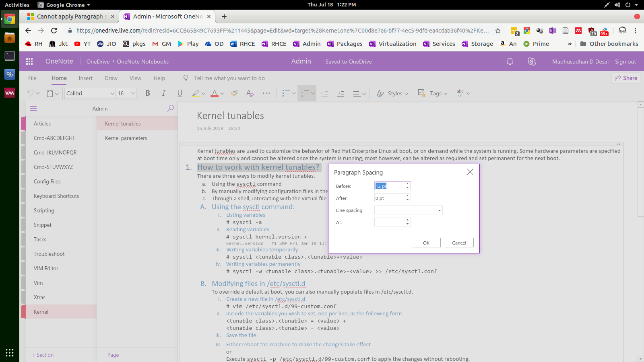Screen dimensions: 644x362
Task: Switch to the Insert ribbon tab
Action: [x=85, y=78]
